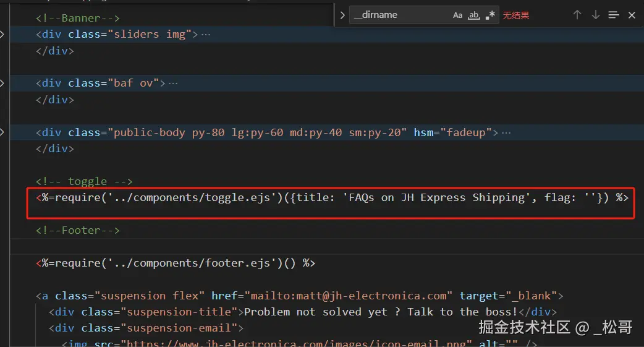
Task: Toggle Match Case in find widget
Action: click(457, 15)
